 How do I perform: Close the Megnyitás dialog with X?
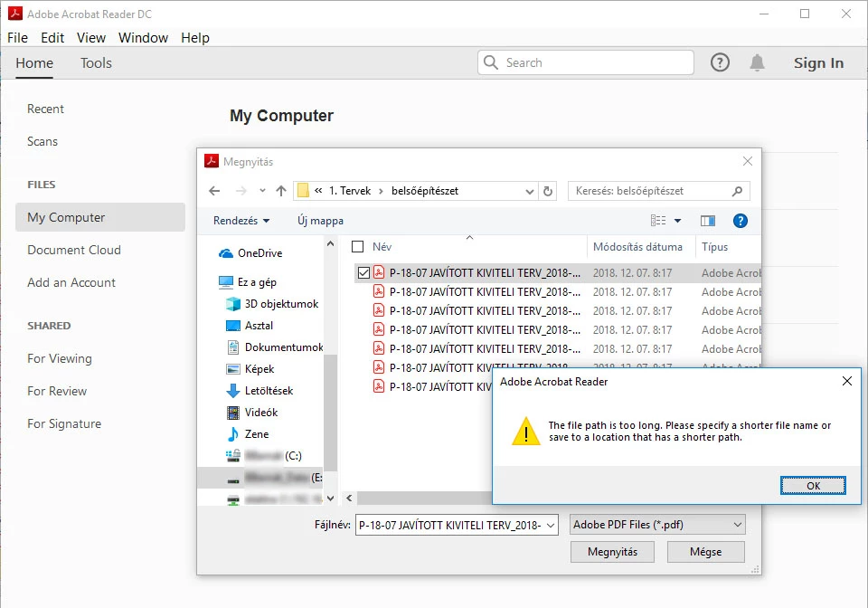(x=748, y=161)
